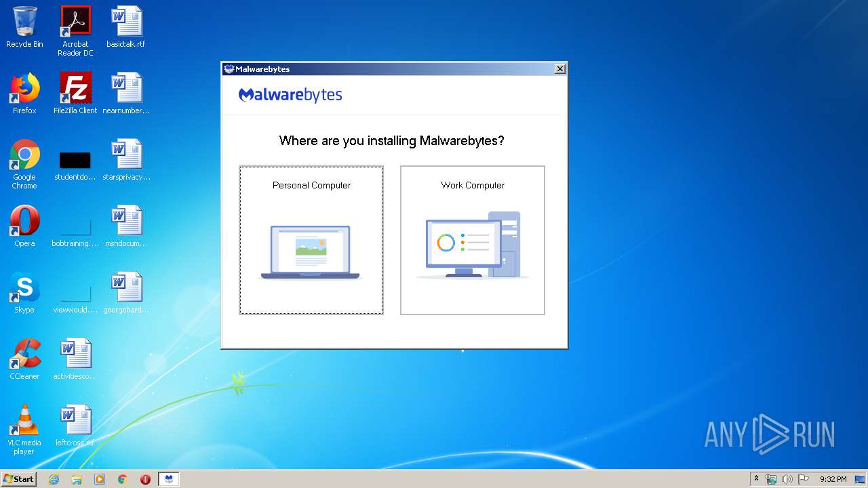Launch Opera browser from desktop

coord(24,226)
